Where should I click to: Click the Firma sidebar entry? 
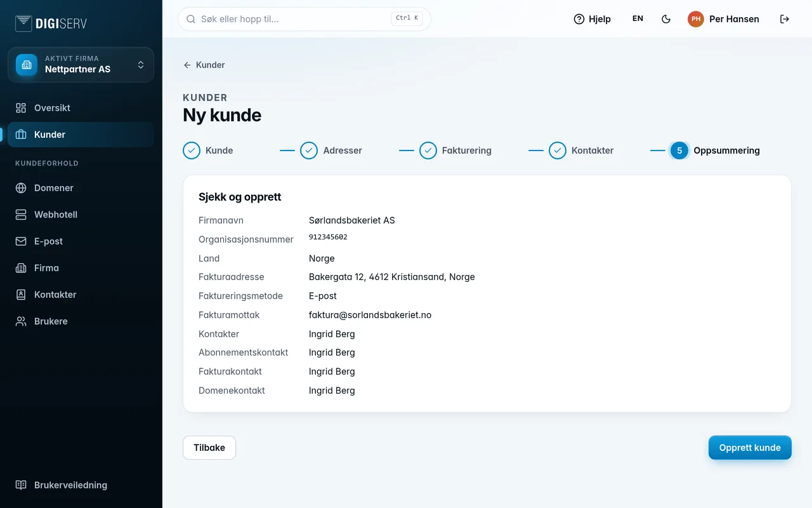(x=81, y=268)
